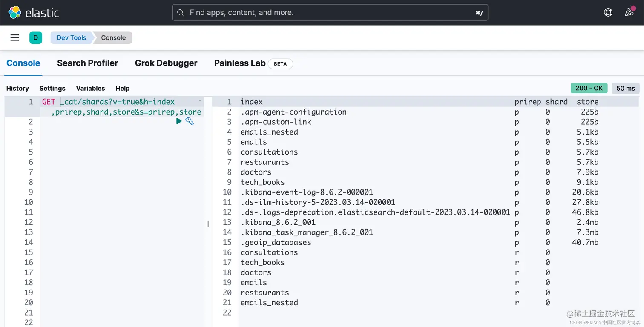Click '.kibana-event-log-8.6.2-000001' text
Image resolution: width=644 pixels, height=327 pixels.
pos(307,192)
